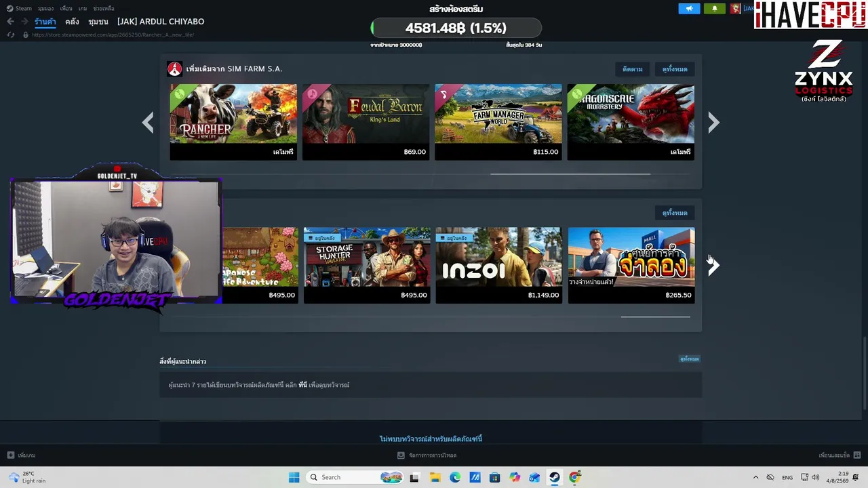The width and height of the screenshot is (868, 488).
Task: Switch to the คลัง (Library) tab
Action: point(72,22)
